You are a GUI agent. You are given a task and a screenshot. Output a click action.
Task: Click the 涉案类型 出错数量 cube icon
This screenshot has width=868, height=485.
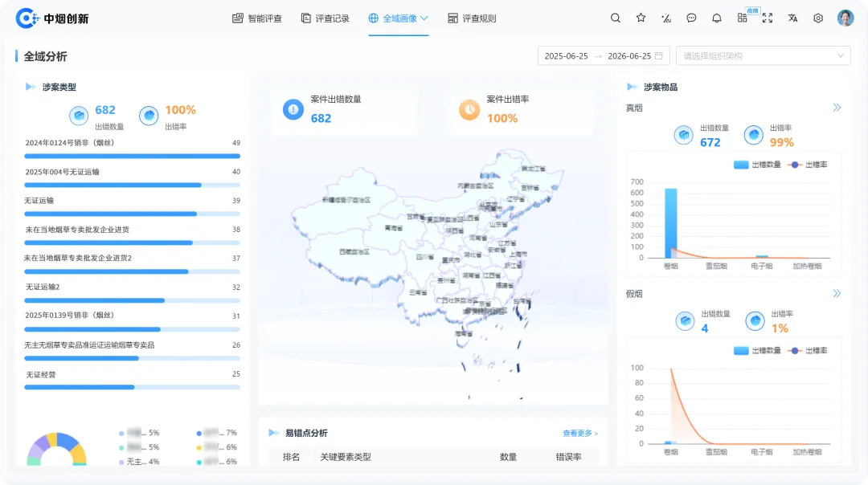pyautogui.click(x=79, y=116)
